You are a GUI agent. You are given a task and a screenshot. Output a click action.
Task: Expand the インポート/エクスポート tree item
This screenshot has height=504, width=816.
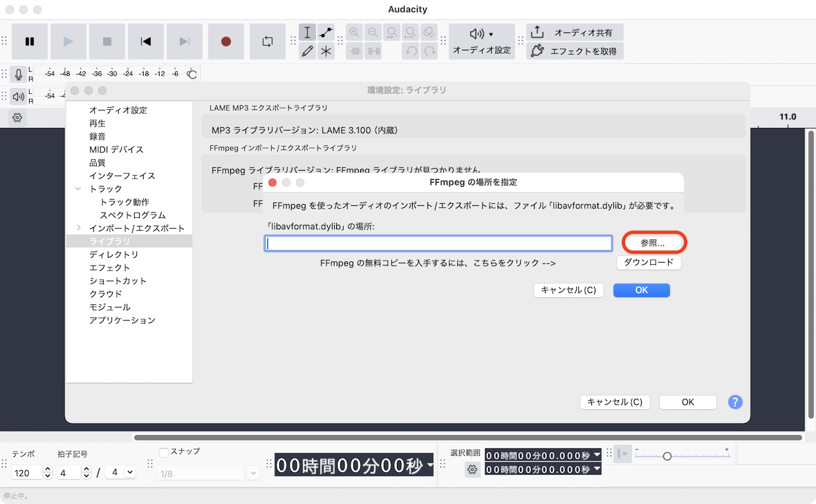[x=79, y=228]
